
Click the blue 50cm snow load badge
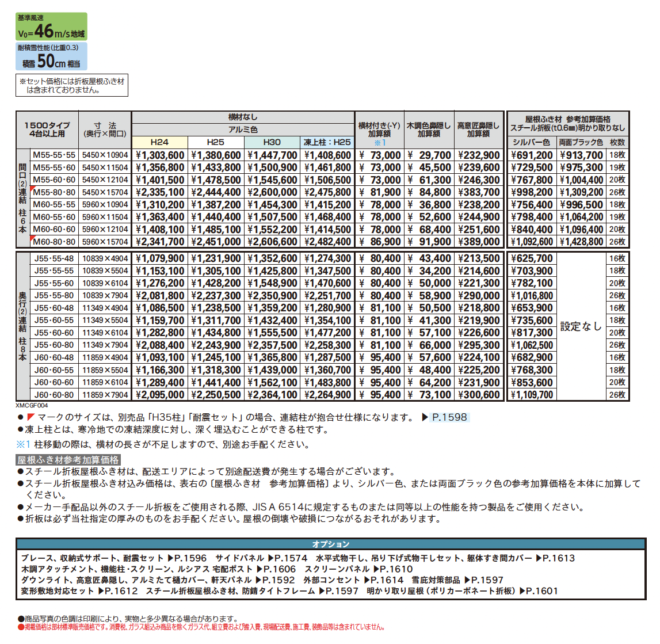point(51,56)
